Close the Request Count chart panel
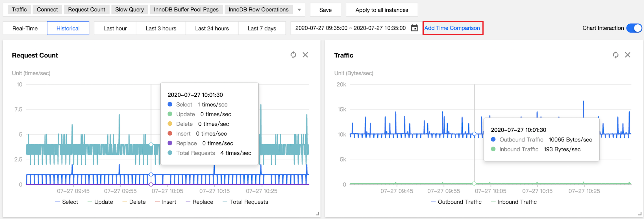The image size is (644, 219). click(305, 55)
